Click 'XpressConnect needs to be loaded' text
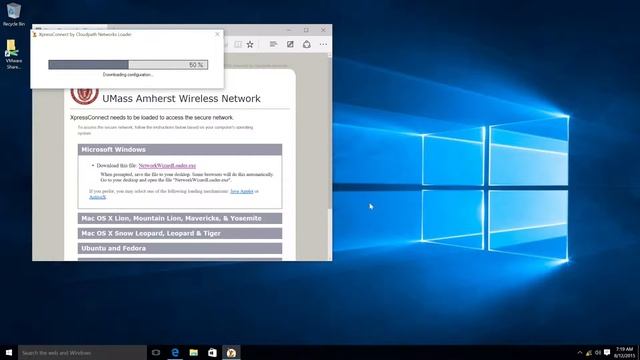Screen dimensions: 640x360 pos(152,118)
